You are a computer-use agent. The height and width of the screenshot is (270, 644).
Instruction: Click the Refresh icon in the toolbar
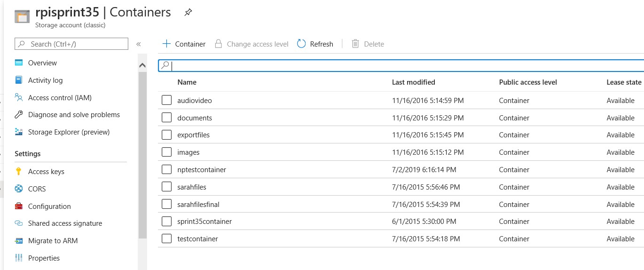(x=301, y=44)
